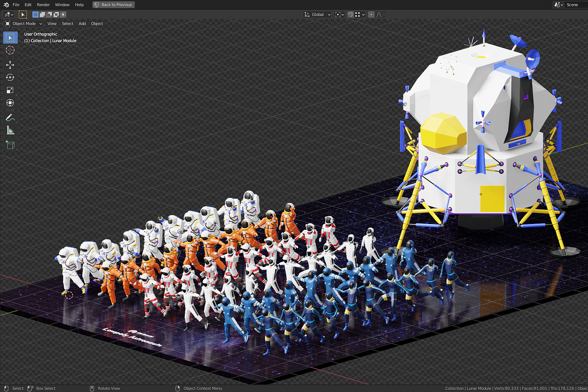Open the viewport Object menu
This screenshot has height=392, width=588.
[x=97, y=24]
